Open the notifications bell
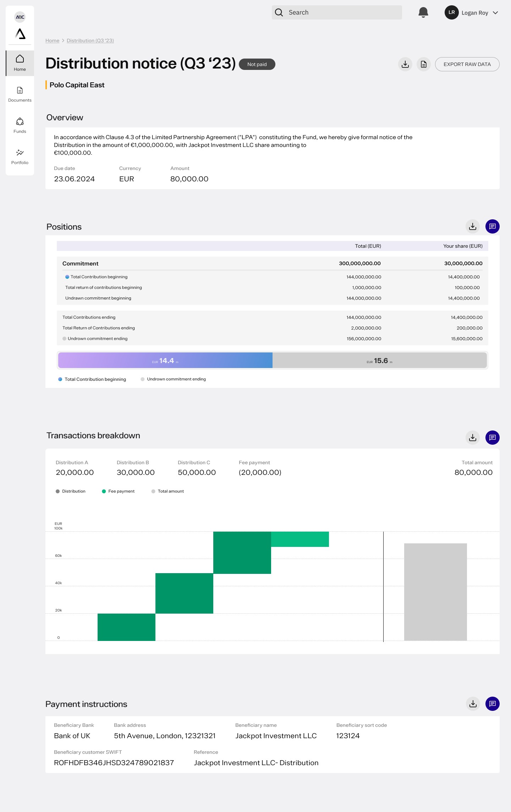 point(423,12)
